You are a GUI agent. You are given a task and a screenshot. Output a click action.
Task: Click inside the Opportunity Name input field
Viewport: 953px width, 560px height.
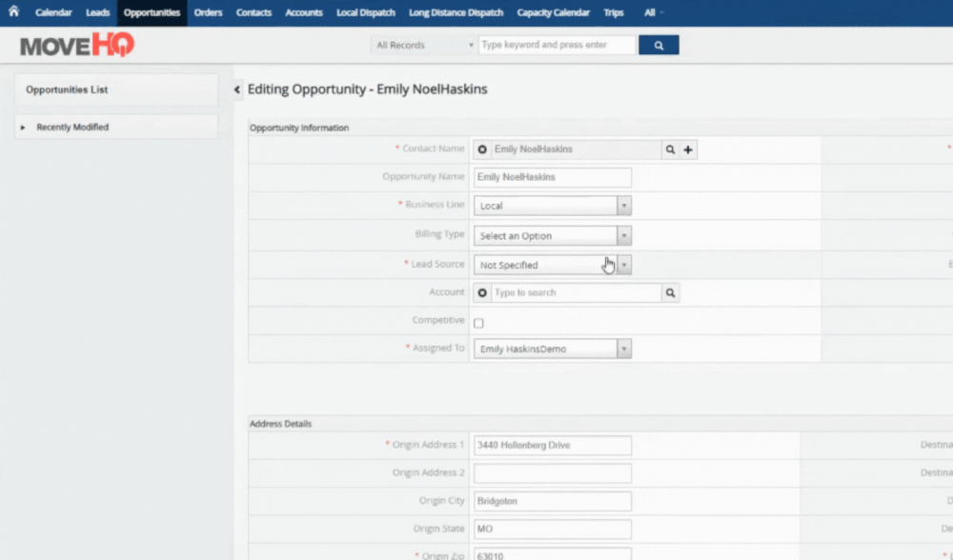point(552,177)
